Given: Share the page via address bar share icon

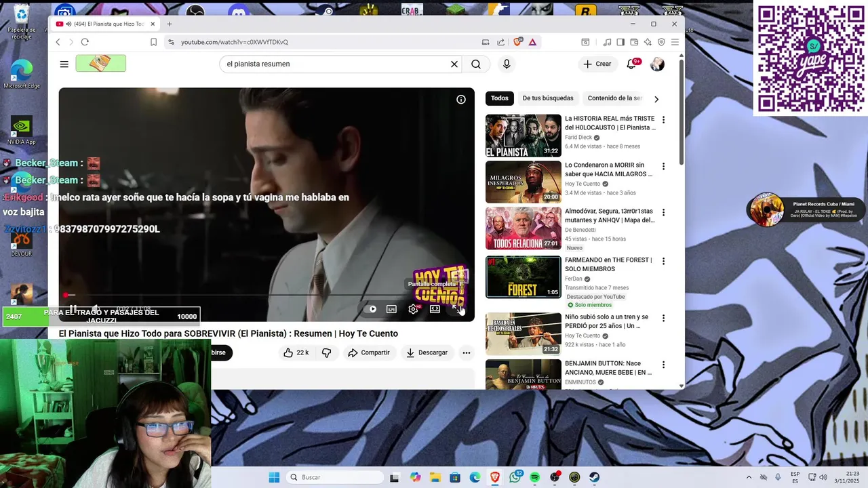Looking at the screenshot, I should [500, 42].
